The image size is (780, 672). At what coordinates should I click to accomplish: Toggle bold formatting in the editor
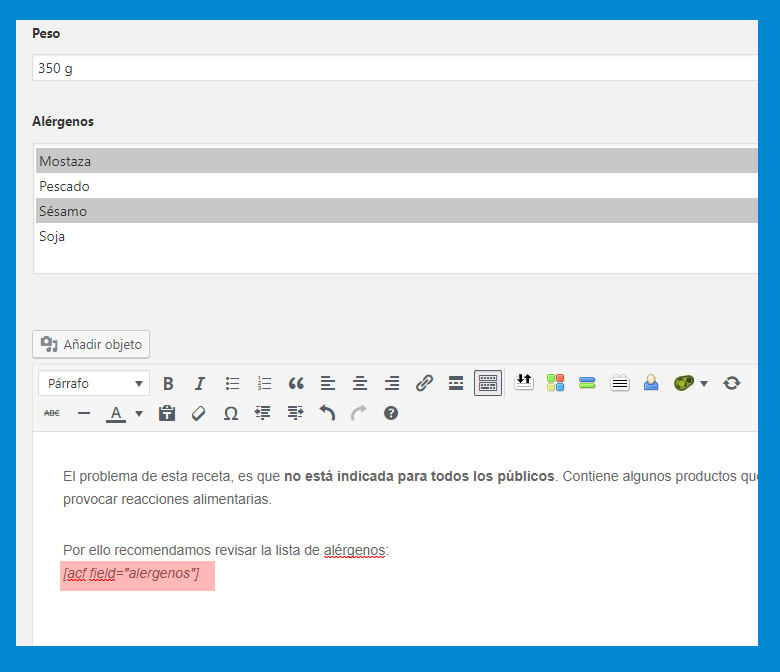pos(168,384)
